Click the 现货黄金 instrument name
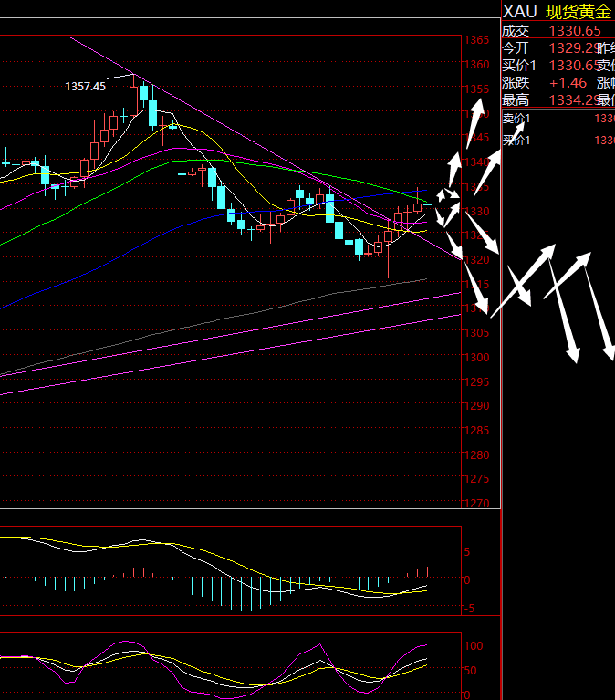This screenshot has height=700, width=615. point(579,12)
